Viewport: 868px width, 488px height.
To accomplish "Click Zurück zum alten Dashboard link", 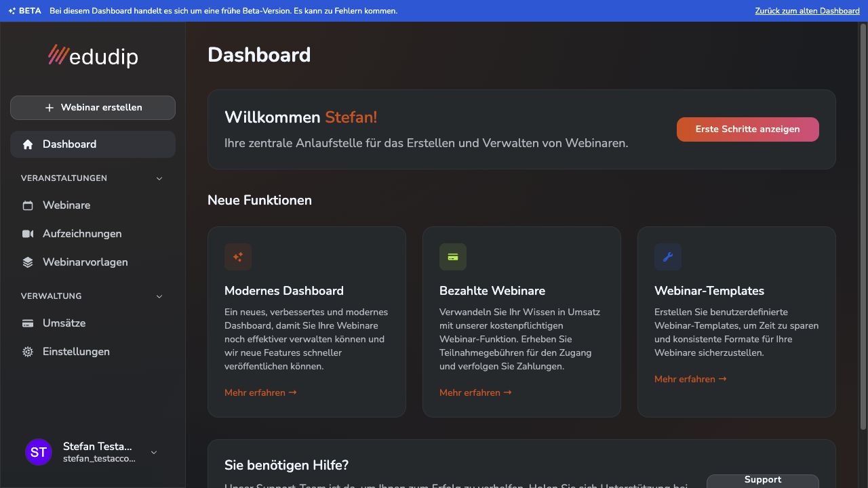I will (x=807, y=11).
